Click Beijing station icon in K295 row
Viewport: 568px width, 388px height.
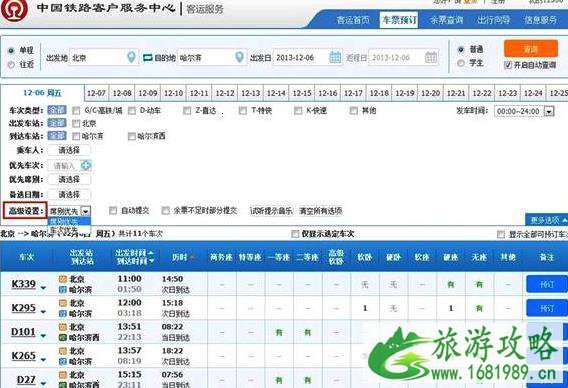(63, 303)
